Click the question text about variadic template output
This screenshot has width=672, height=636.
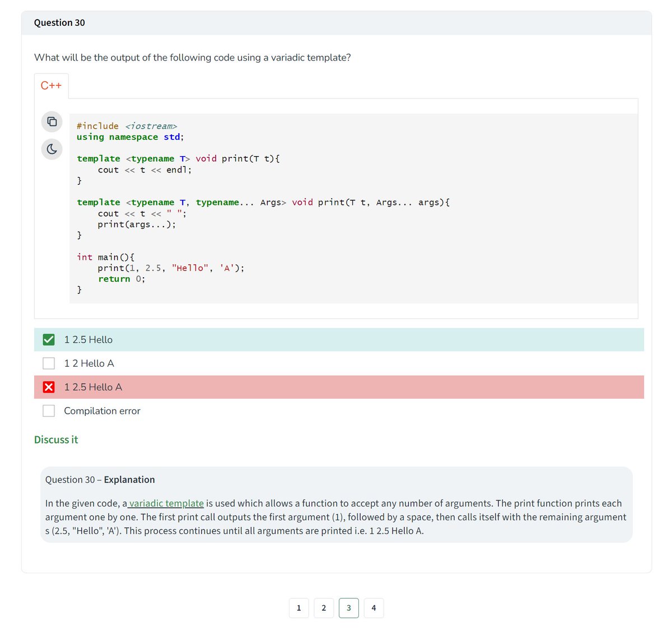(193, 58)
